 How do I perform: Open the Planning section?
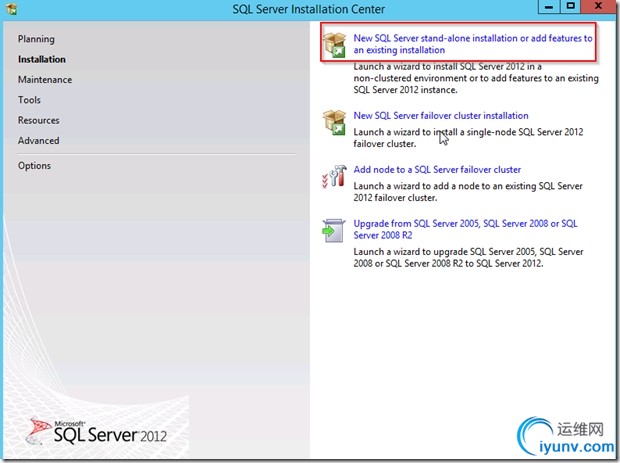pyautogui.click(x=36, y=39)
